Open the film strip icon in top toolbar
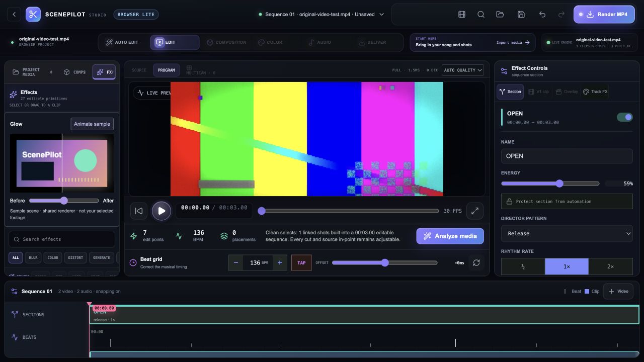 pyautogui.click(x=462, y=15)
